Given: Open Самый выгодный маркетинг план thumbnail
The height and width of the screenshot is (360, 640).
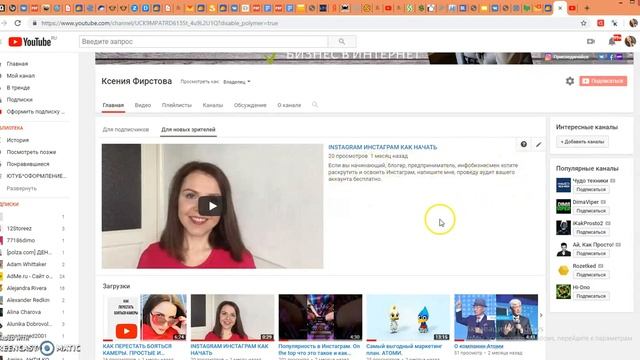Looking at the screenshot, I should coord(408,318).
